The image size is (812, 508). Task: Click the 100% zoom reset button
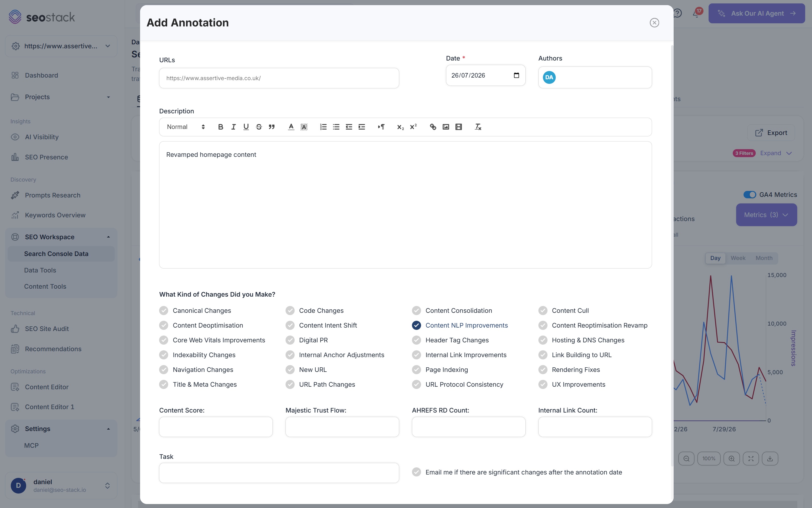click(x=709, y=459)
